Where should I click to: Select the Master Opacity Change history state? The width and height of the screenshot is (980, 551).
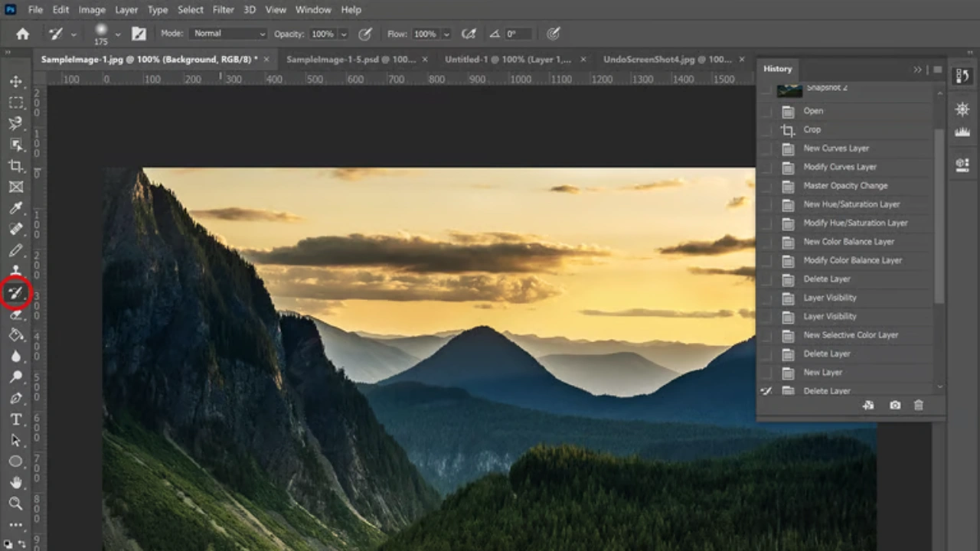(845, 186)
